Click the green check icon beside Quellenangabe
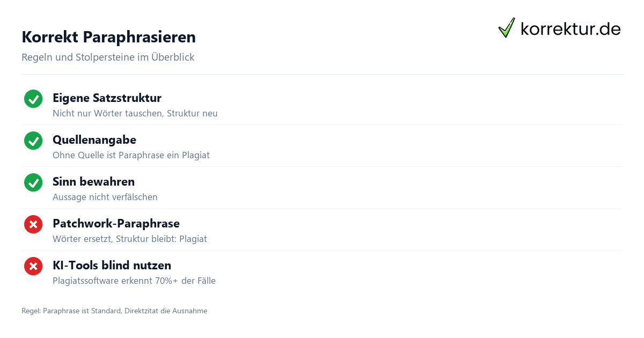This screenshot has width=644, height=338. pyautogui.click(x=33, y=141)
